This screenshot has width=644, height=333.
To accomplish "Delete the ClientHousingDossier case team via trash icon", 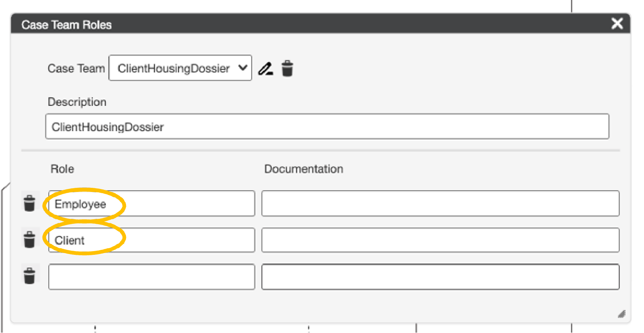I will (288, 68).
